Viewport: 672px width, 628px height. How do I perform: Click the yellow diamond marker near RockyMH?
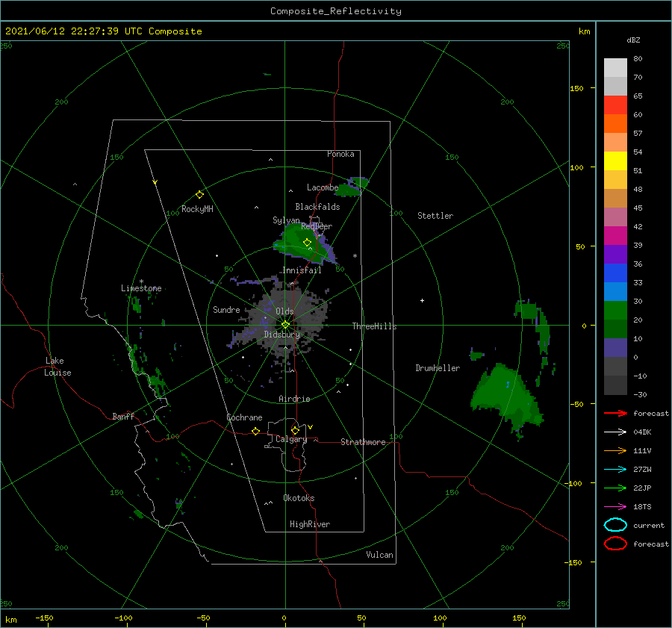[199, 195]
